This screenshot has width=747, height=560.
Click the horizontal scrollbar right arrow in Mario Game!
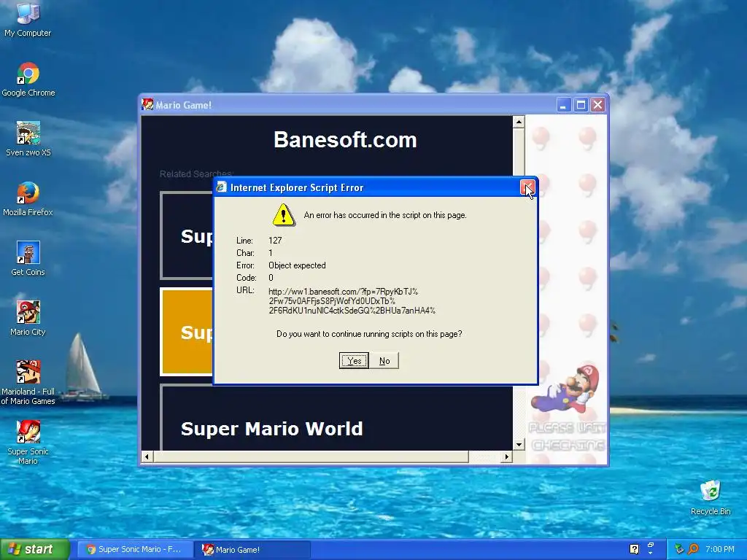tap(507, 456)
